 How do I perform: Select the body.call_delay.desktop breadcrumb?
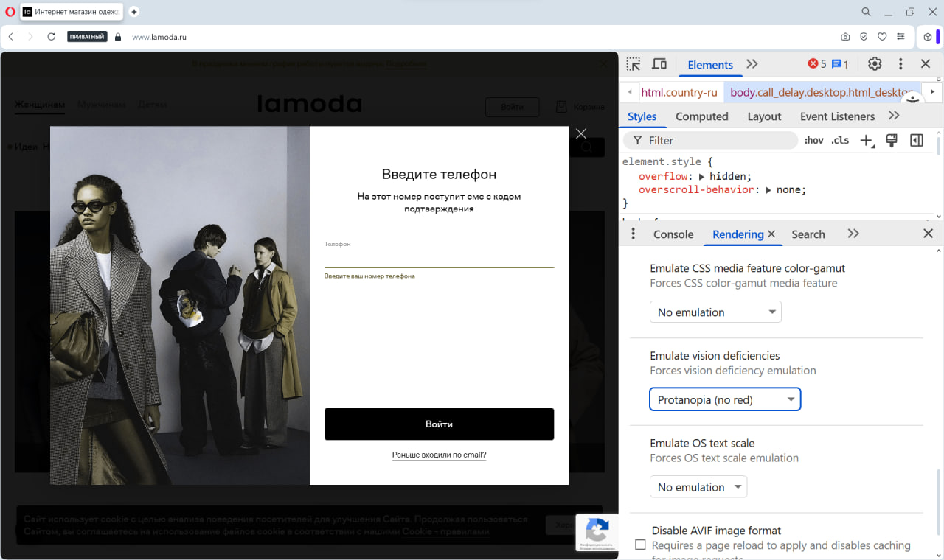click(x=822, y=92)
